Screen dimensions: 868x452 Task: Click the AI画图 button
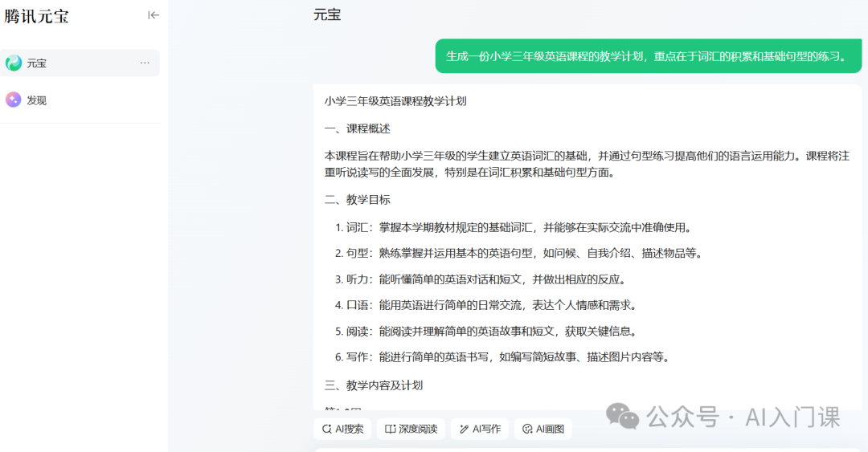point(543,429)
